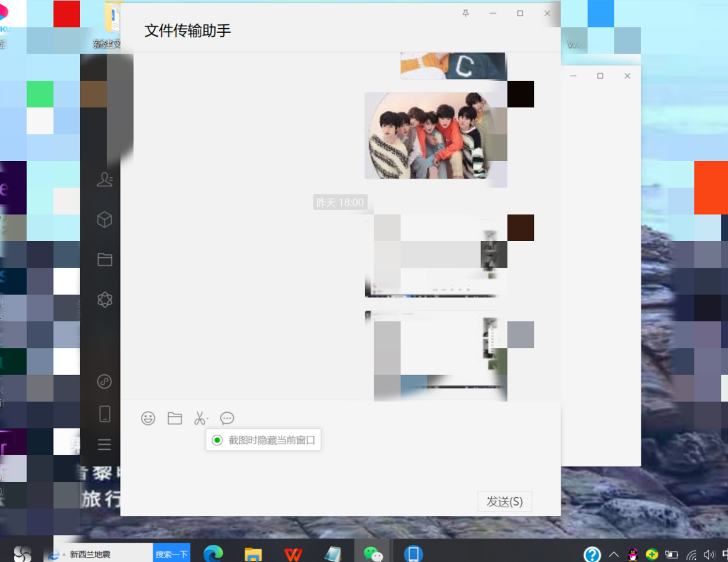Viewport: 728px width, 562px height.
Task: Open Contacts in the WeChat sidebar
Action: (104, 179)
